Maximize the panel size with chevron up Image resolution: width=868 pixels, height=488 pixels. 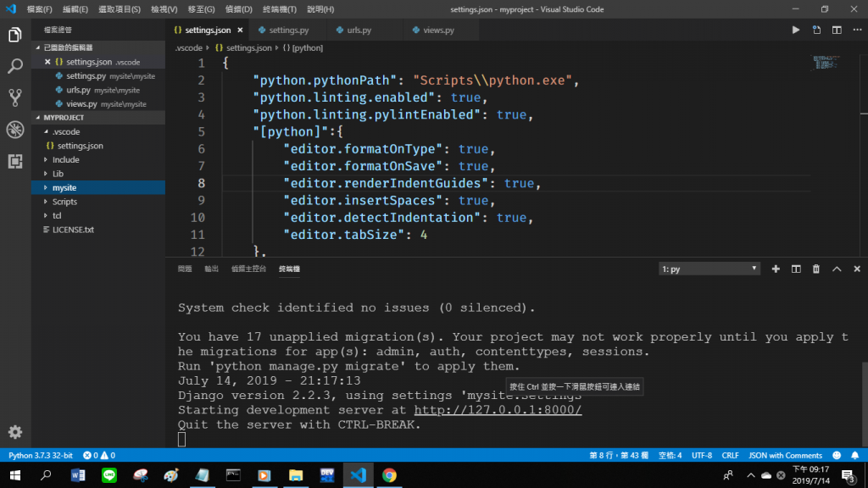[837, 269]
